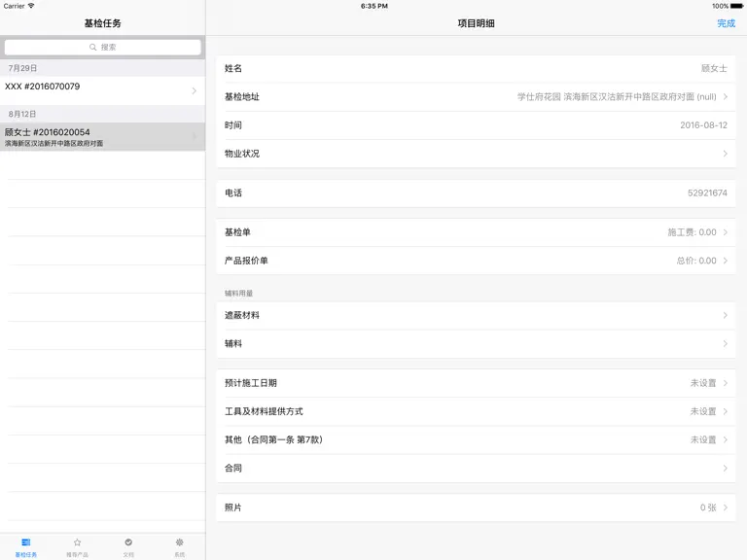This screenshot has height=560, width=747.
Task: Click the 搜索 search field
Action: point(102,47)
